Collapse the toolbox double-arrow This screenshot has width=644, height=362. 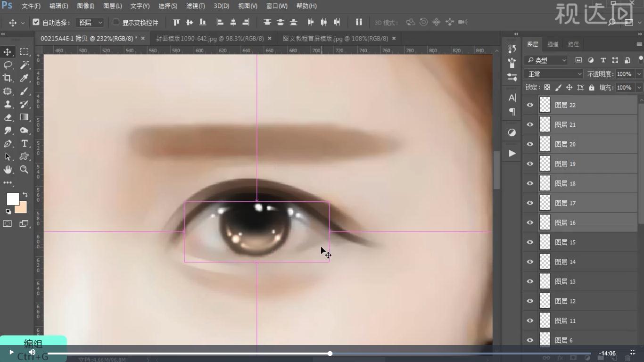(3, 34)
